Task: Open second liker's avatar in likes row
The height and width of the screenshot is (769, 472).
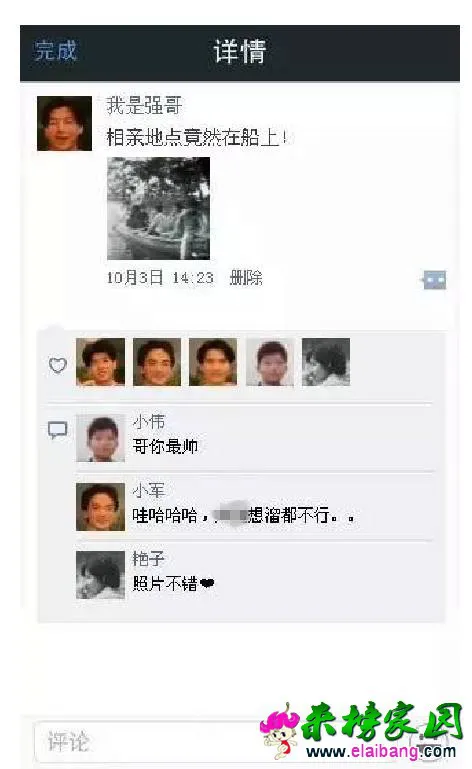Action: tap(157, 362)
